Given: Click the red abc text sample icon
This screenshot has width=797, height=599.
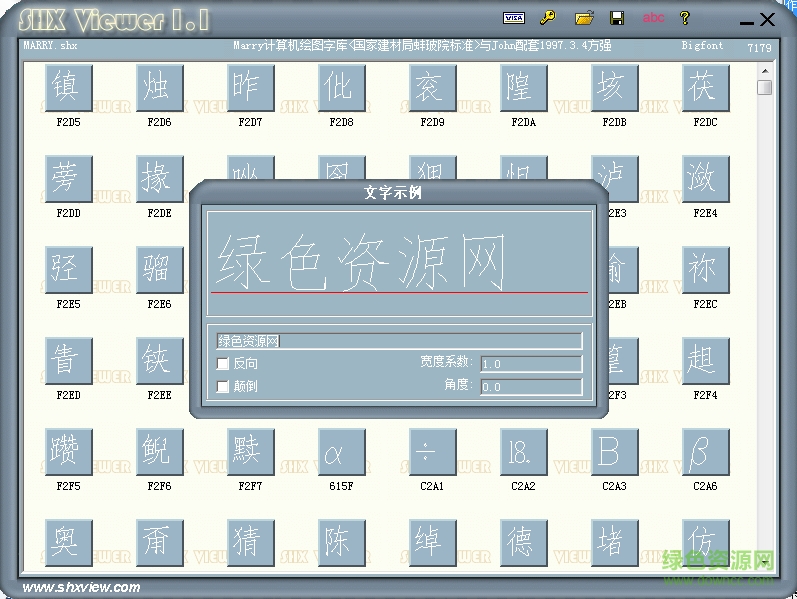Looking at the screenshot, I should point(653,18).
